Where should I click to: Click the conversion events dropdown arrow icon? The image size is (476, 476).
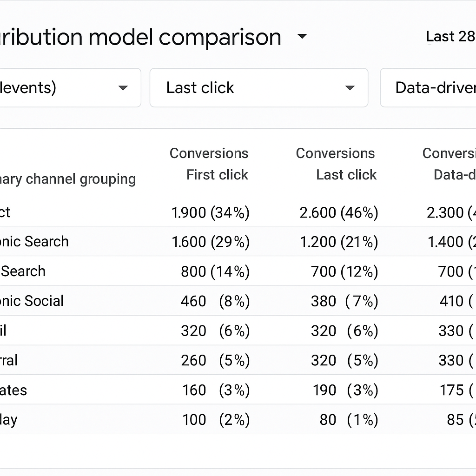123,87
